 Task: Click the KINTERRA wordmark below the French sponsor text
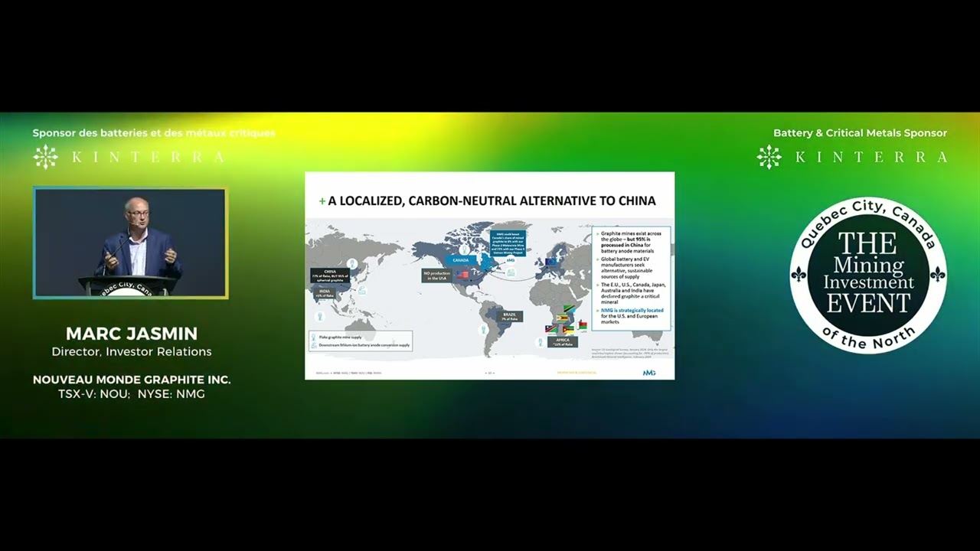click(x=149, y=157)
